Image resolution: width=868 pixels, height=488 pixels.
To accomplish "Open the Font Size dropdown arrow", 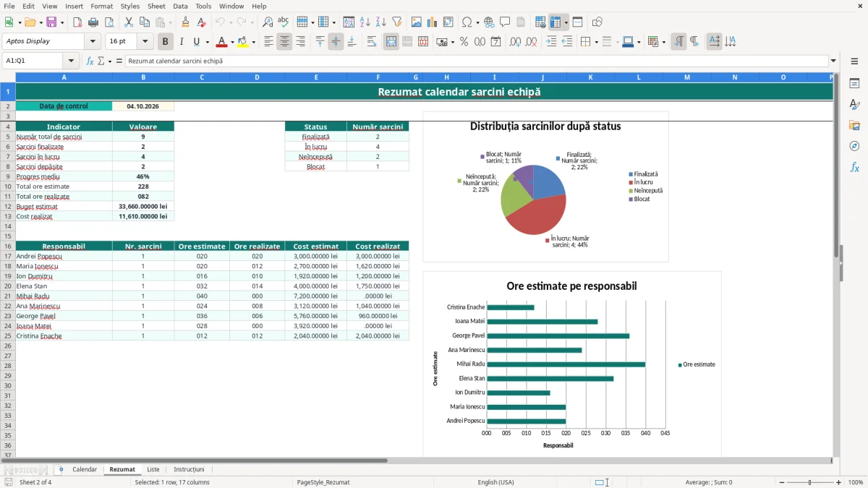I will tap(145, 42).
